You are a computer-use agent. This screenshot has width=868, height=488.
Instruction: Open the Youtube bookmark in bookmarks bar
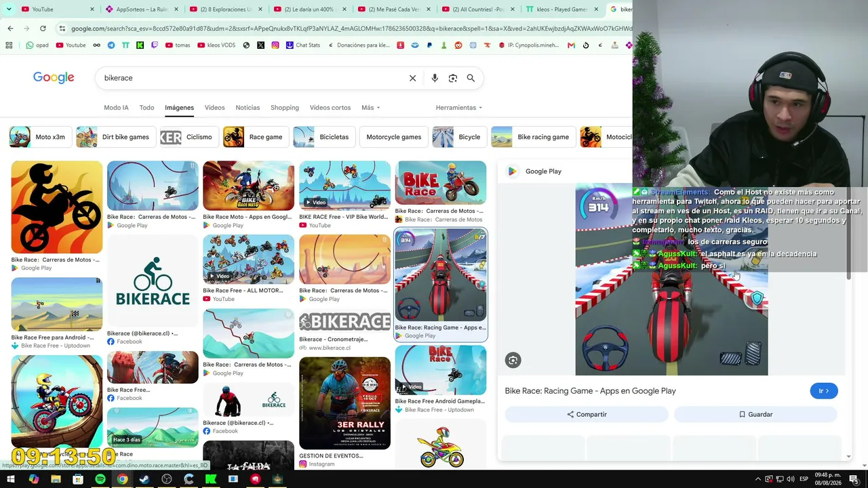71,45
